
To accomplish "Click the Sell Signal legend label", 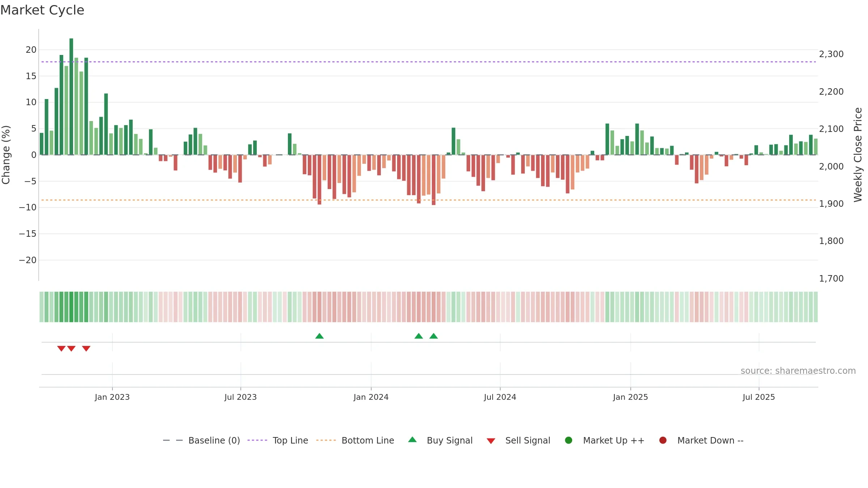I will coord(528,440).
